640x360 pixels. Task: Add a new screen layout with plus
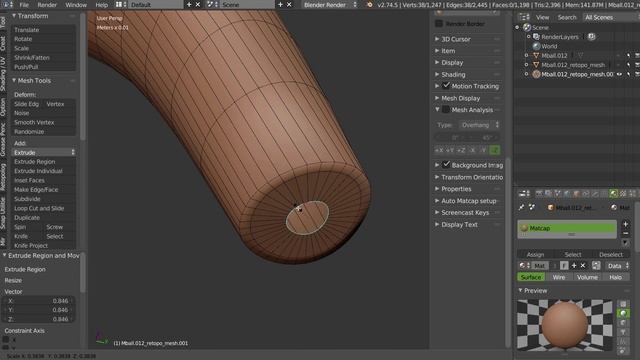[189, 4]
